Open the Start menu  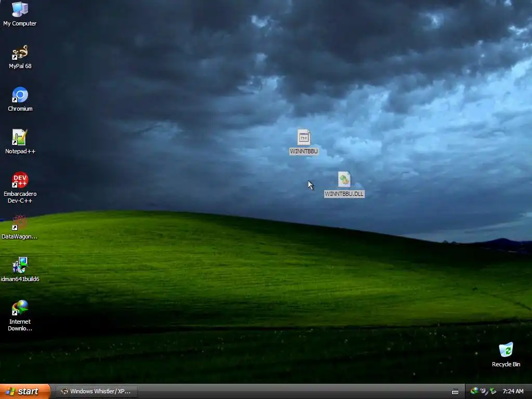pos(25,391)
